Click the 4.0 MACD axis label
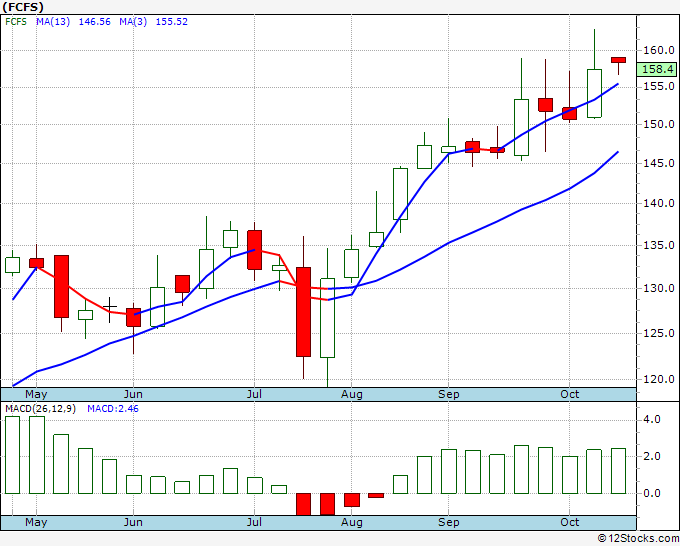This screenshot has height=546, width=680. (x=652, y=419)
